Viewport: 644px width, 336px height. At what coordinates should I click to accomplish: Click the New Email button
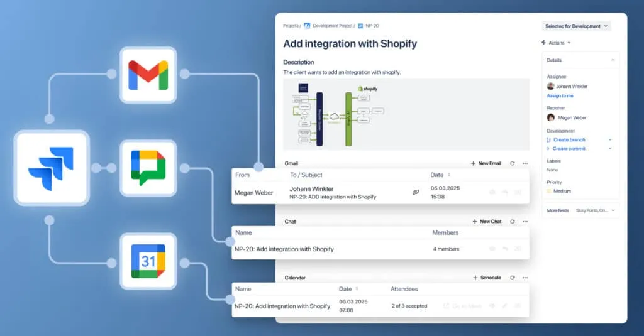tap(486, 163)
